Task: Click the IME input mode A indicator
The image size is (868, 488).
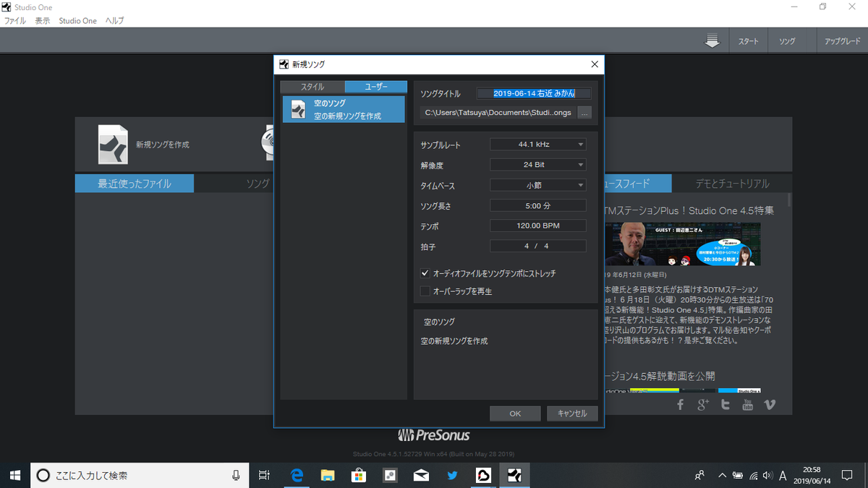Action: (x=783, y=475)
